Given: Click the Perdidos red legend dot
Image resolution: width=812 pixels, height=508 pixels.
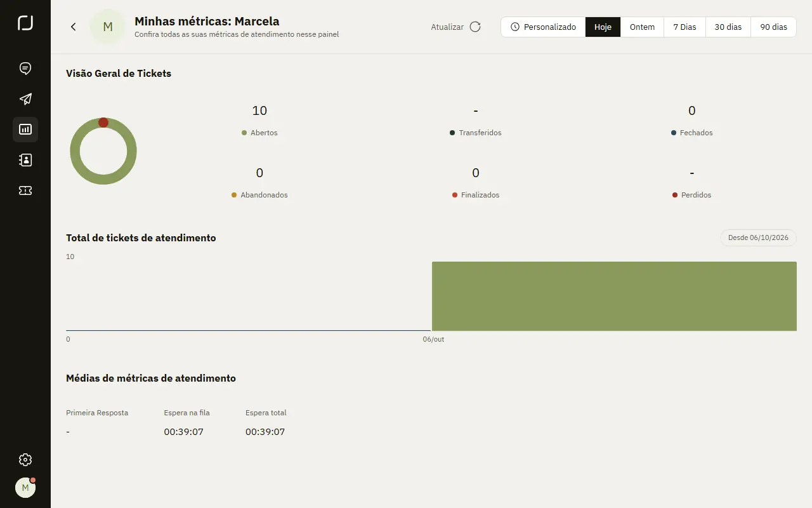Looking at the screenshot, I should point(675,195).
